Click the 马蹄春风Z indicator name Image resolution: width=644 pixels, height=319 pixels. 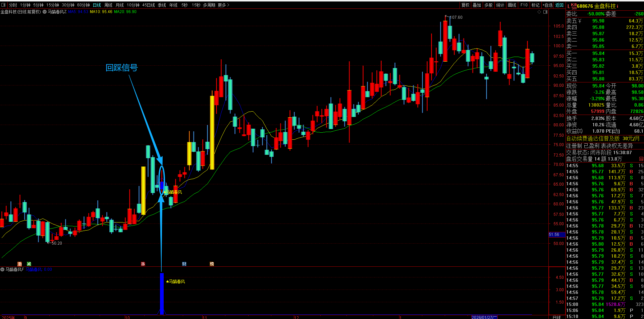pos(57,12)
